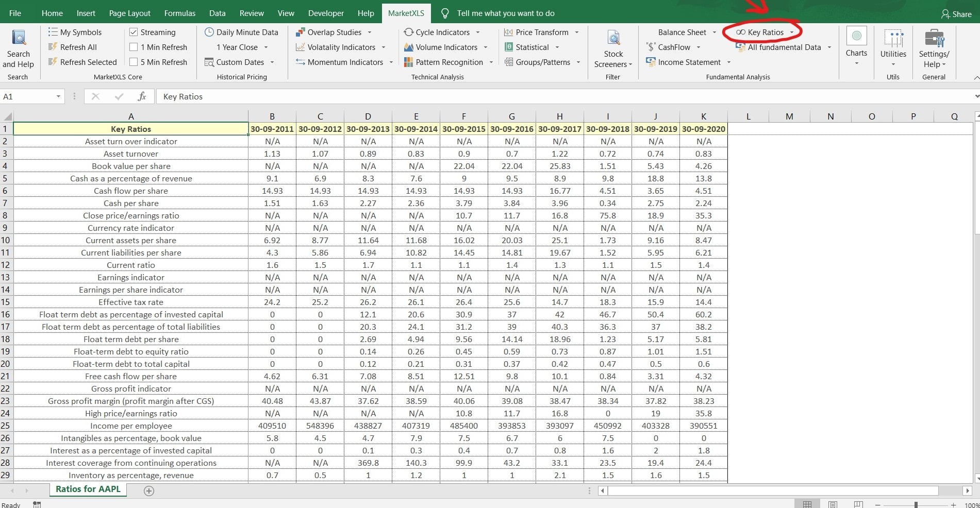Select the Key Ratios cell A1
The image size is (980, 508).
131,129
